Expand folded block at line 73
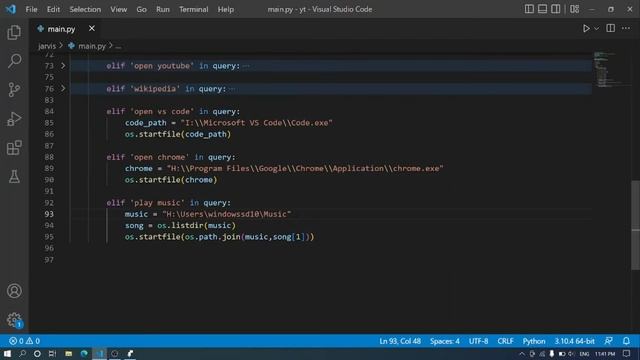Screen dimensions: 640x360 pyautogui.click(x=63, y=65)
